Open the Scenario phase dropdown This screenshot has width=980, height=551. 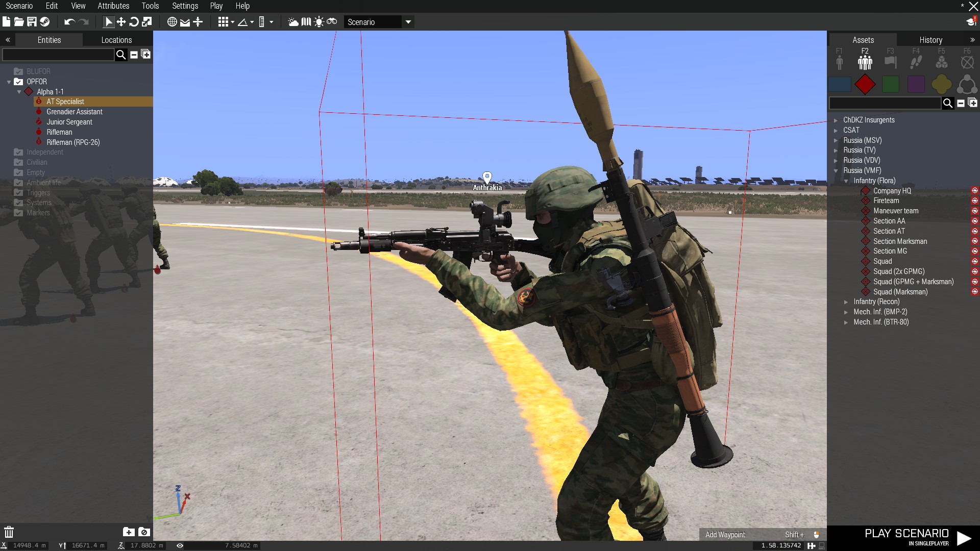click(x=408, y=22)
